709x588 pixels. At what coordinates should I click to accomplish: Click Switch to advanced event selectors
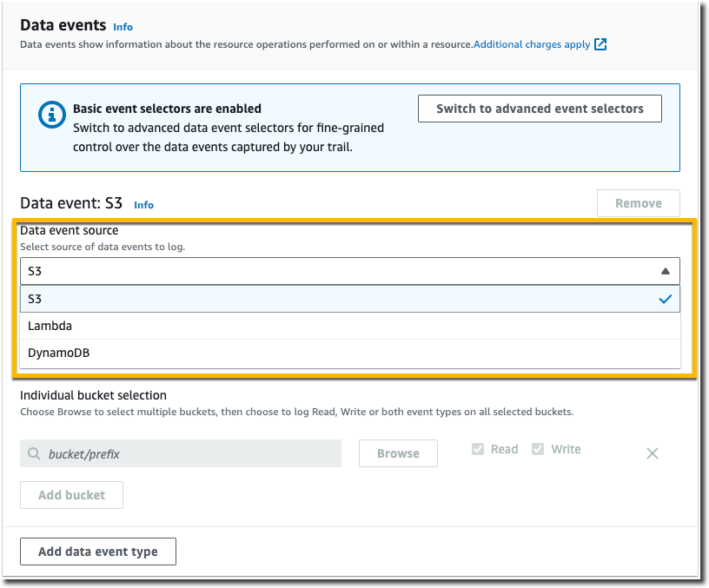point(540,108)
